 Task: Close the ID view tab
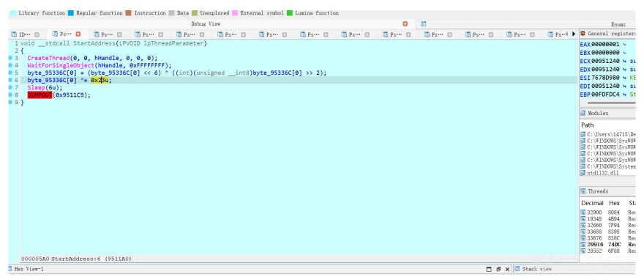pyautogui.click(x=37, y=34)
